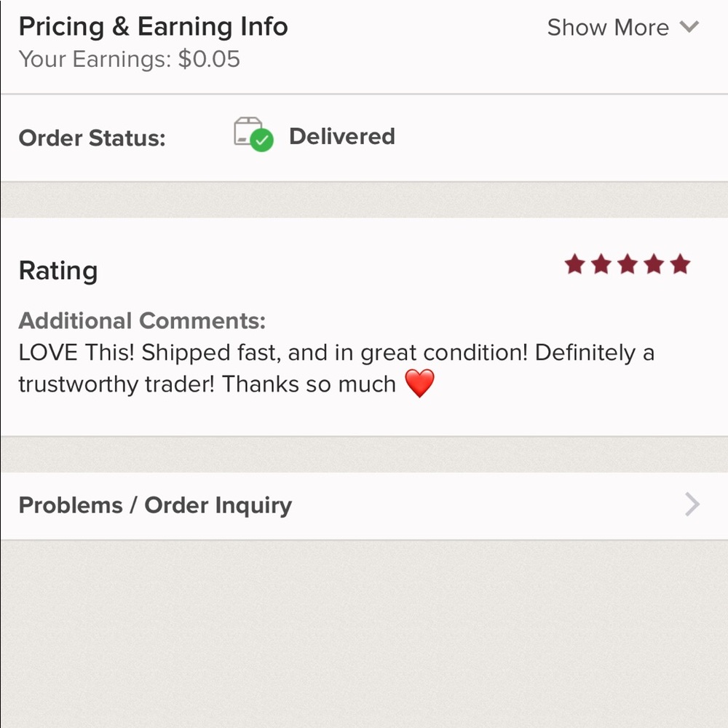This screenshot has width=728, height=728.
Task: Click the Pricing & Earning Info heading
Action: 153,27
